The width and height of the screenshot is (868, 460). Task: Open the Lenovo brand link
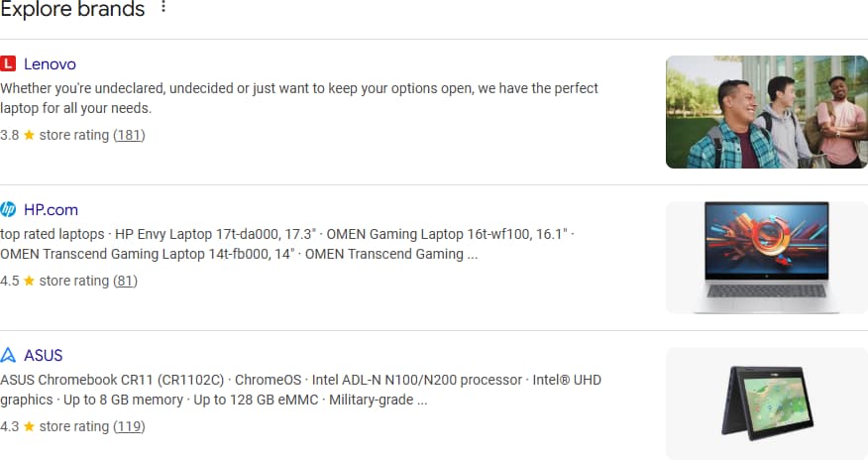(50, 64)
